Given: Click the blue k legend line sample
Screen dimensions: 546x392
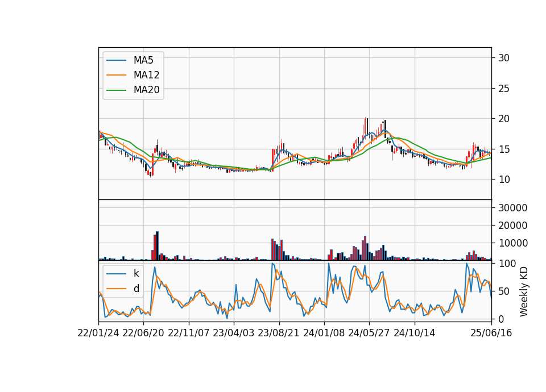Looking at the screenshot, I should point(116,274).
